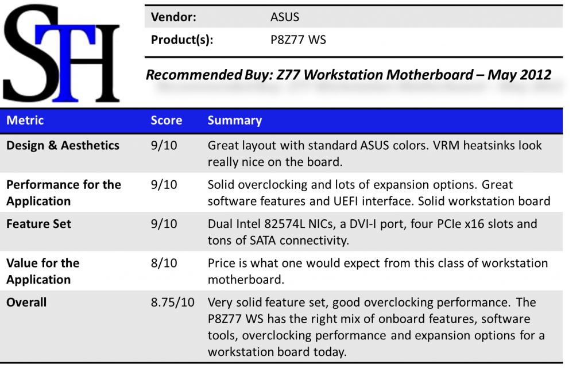Image resolution: width=588 pixels, height=368 pixels.
Task: Click the Recommended Buy heading
Action: tap(348, 75)
